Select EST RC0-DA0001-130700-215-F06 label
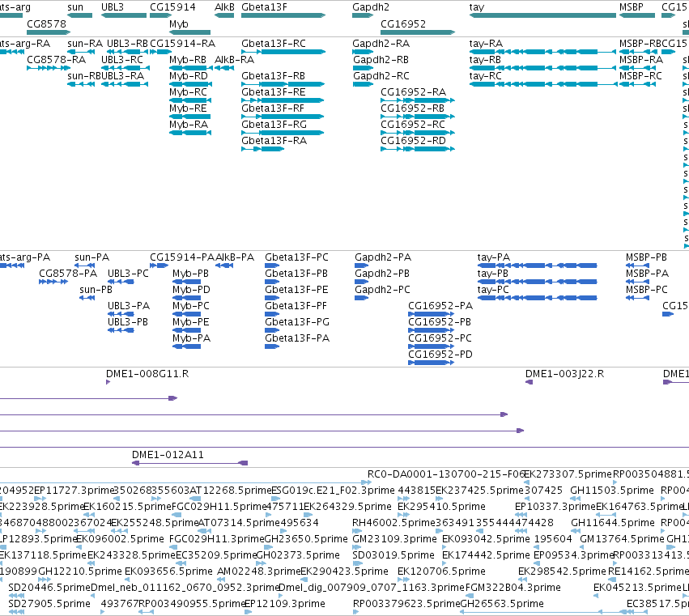Viewport: 689px width, 616px height. coord(446,474)
